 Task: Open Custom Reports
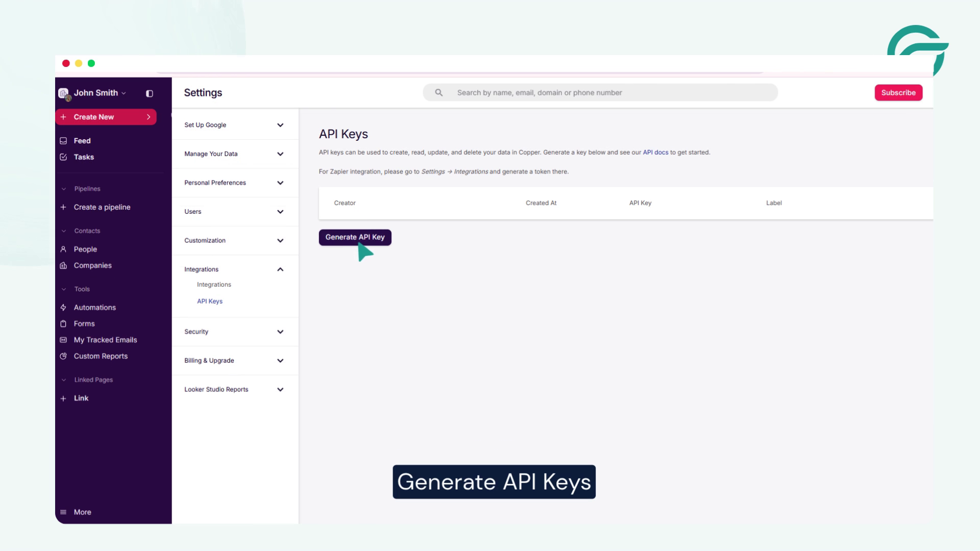pyautogui.click(x=101, y=357)
